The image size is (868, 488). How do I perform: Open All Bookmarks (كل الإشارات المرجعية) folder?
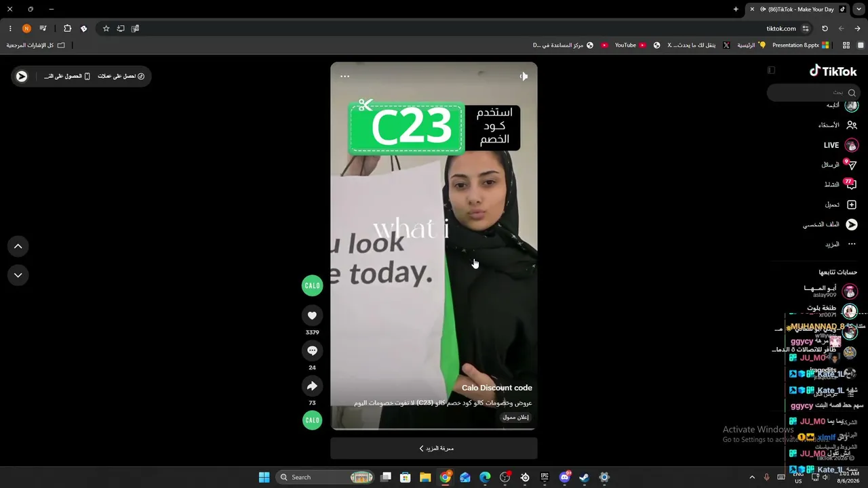tap(36, 45)
